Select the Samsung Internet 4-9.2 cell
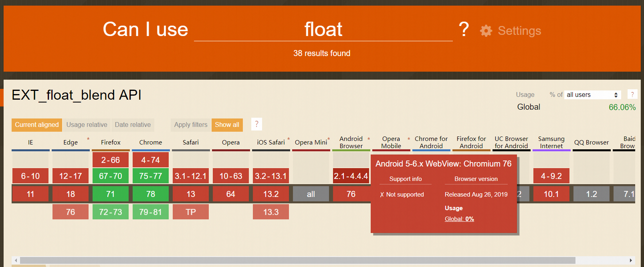The width and height of the screenshot is (644, 267). 551,176
